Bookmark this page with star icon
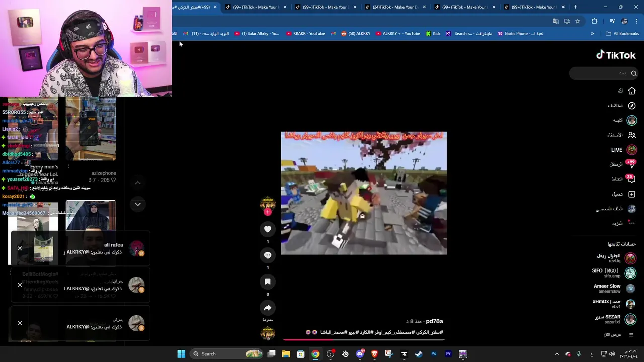Viewport: 644px width, 362px height. (578, 21)
